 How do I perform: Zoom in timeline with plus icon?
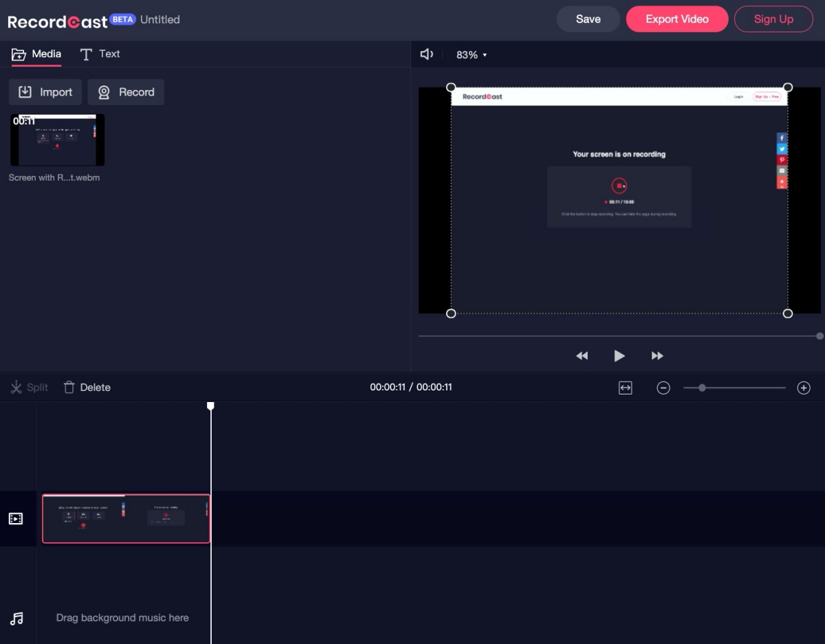coord(804,388)
